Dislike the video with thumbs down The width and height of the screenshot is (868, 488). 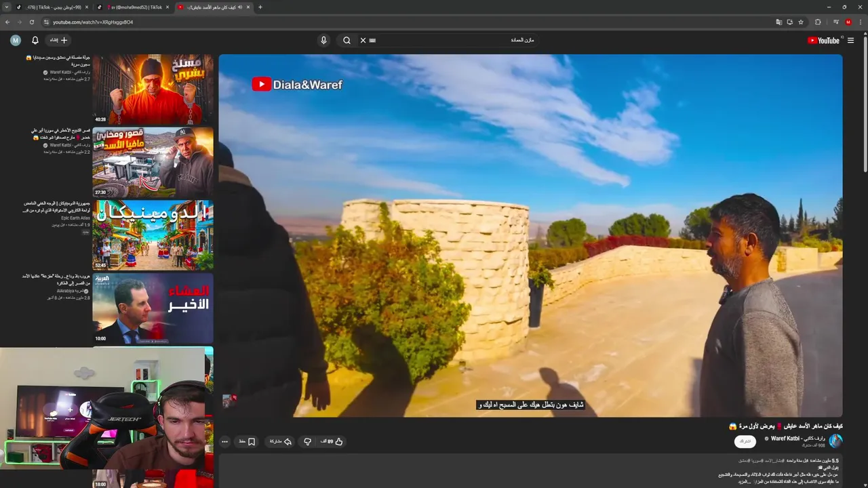click(307, 441)
